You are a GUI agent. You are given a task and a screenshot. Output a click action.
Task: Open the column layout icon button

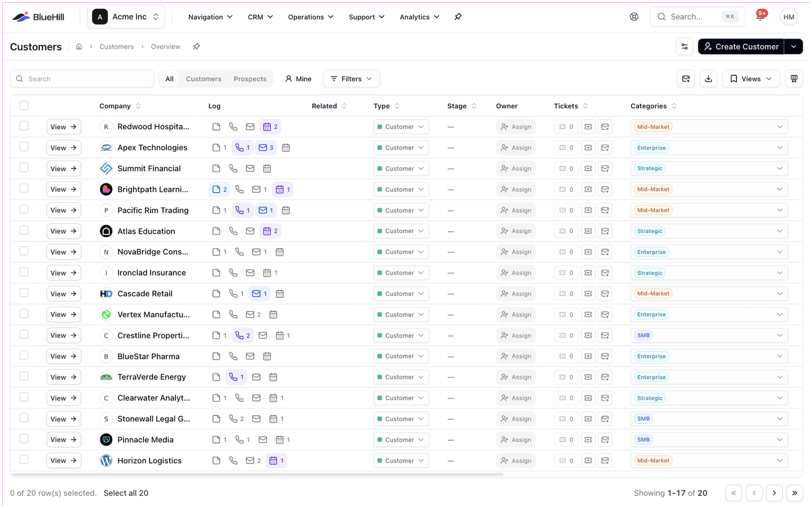tap(794, 79)
